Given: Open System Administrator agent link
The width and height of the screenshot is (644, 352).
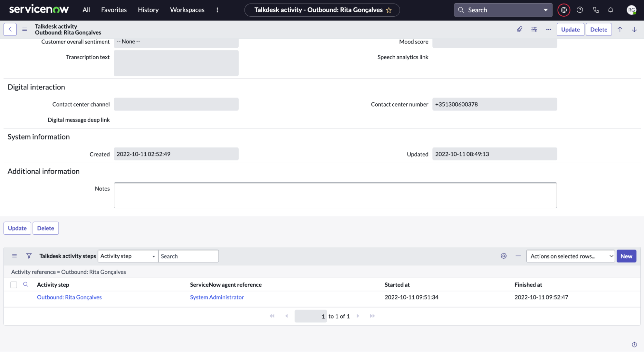Looking at the screenshot, I should pyautogui.click(x=217, y=297).
